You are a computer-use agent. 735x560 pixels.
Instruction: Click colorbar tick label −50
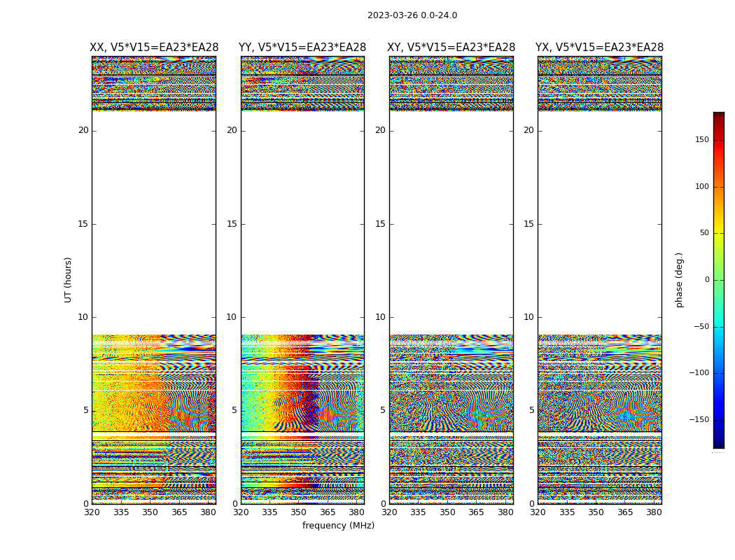[701, 326]
